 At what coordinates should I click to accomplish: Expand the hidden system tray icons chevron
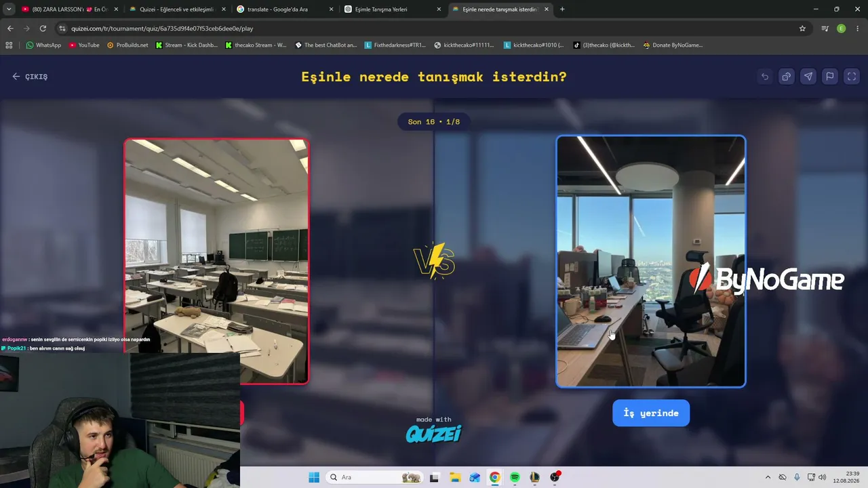coord(768,477)
